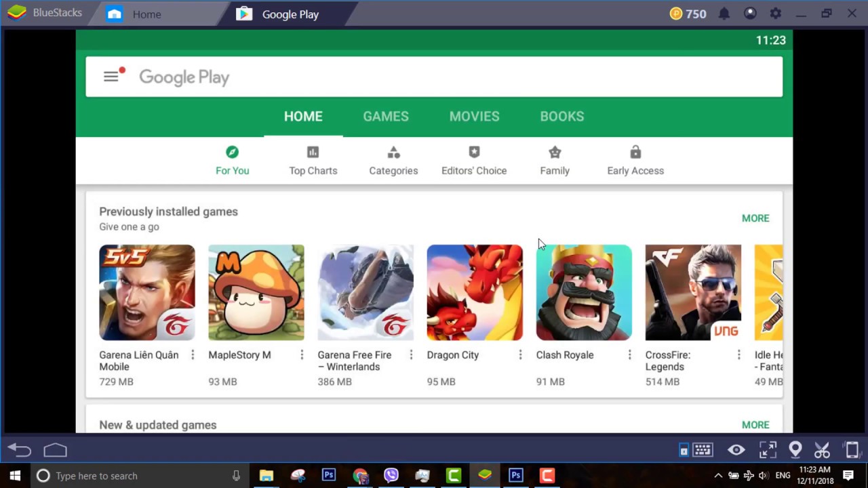Open the Family section
This screenshot has height=488, width=868.
coord(555,161)
